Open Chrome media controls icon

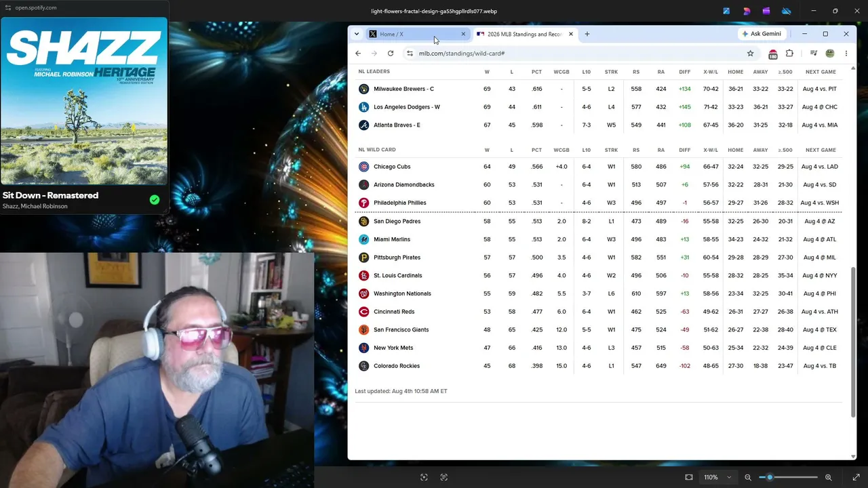813,54
